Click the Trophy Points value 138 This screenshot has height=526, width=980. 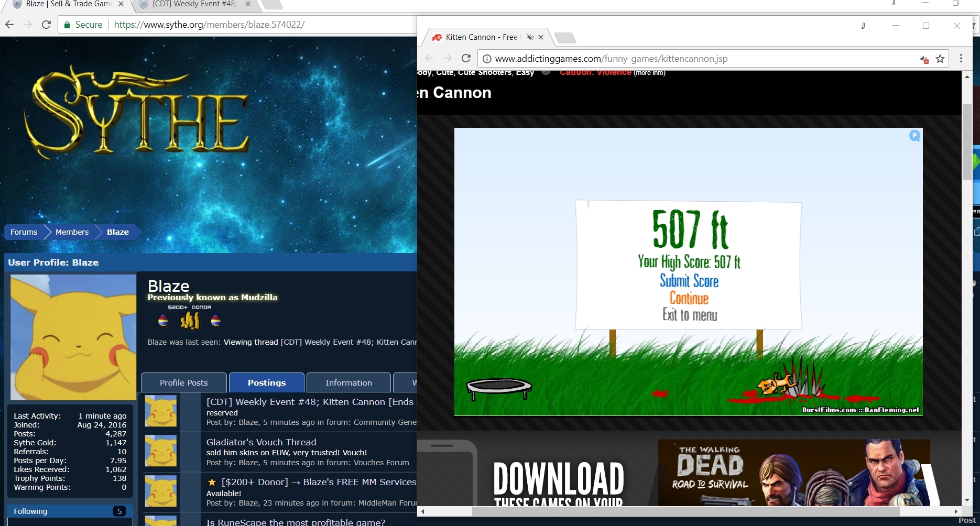(119, 478)
